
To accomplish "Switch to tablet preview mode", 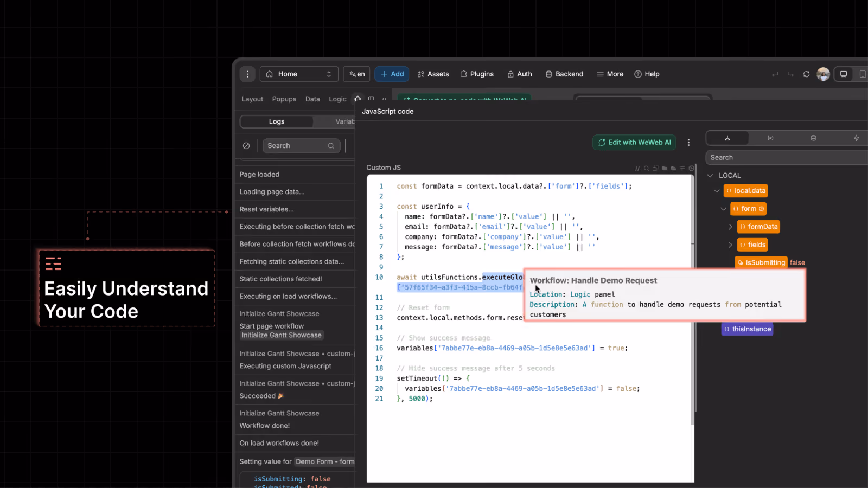I will (862, 74).
